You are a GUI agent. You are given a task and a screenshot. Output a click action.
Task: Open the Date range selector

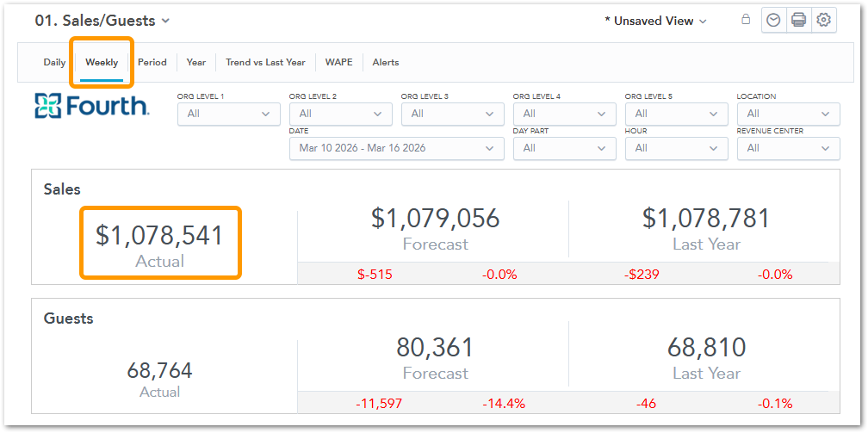click(x=396, y=148)
